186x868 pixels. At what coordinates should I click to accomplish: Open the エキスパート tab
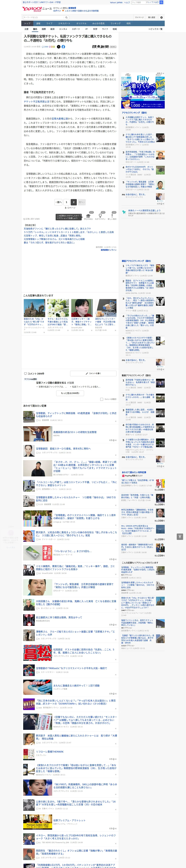64,24
